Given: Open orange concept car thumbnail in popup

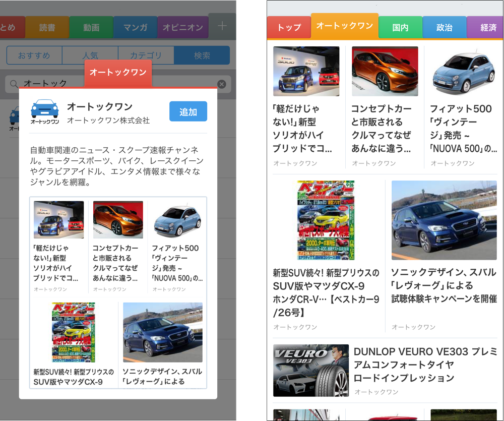Looking at the screenshot, I should [118, 220].
